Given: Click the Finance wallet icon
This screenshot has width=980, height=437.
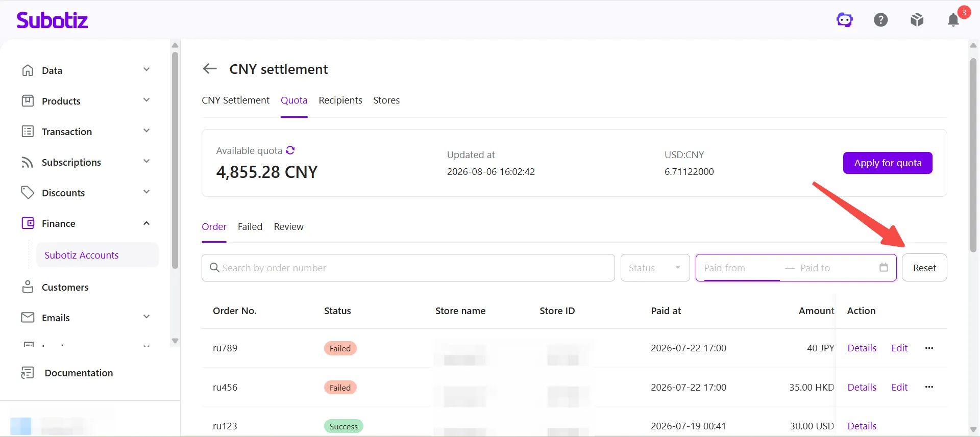Looking at the screenshot, I should [x=28, y=223].
